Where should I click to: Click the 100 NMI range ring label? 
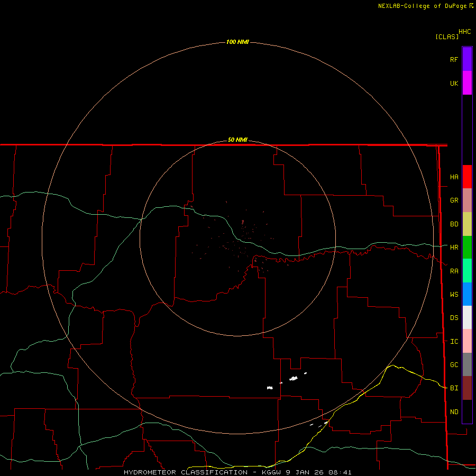pos(237,42)
